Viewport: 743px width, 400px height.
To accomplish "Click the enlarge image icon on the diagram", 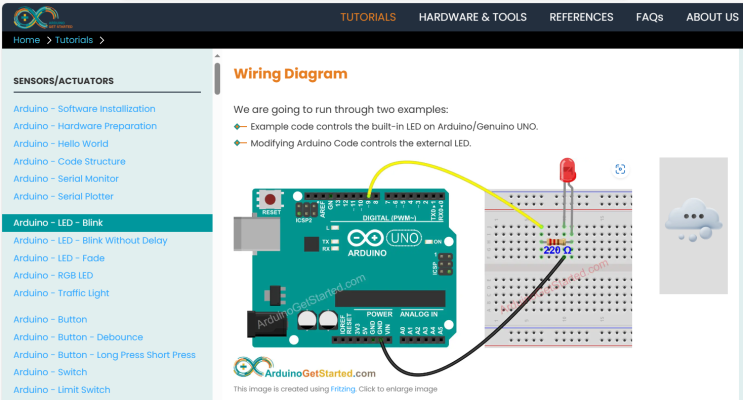I will tap(620, 169).
